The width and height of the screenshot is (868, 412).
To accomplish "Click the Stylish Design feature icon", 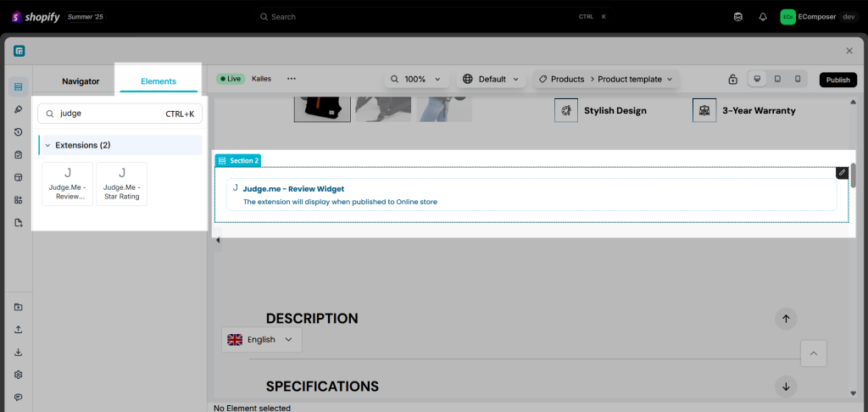I will [x=565, y=110].
